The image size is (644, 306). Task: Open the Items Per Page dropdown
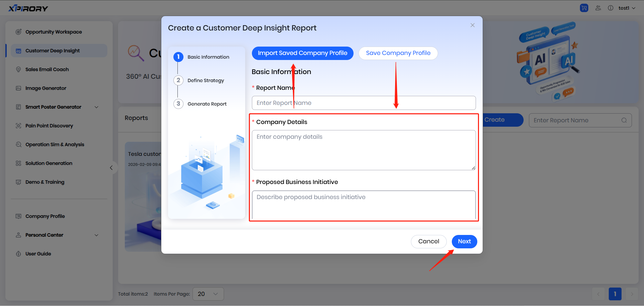click(x=208, y=294)
